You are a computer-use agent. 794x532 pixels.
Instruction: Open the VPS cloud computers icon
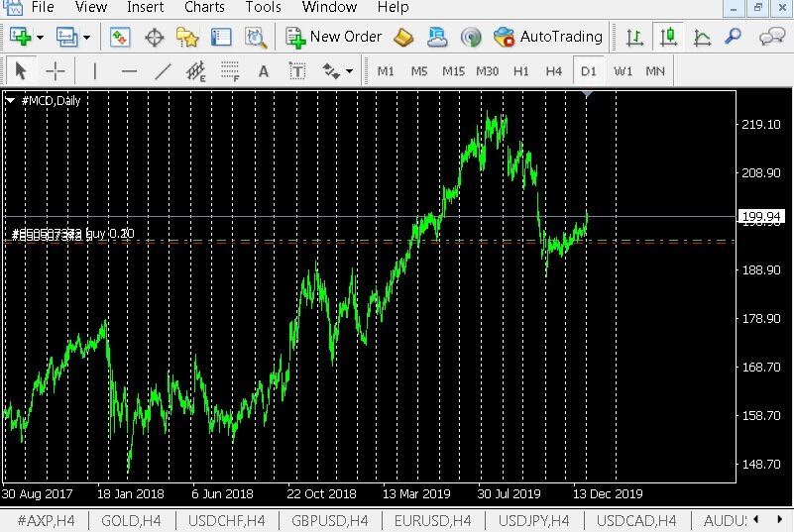point(437,38)
